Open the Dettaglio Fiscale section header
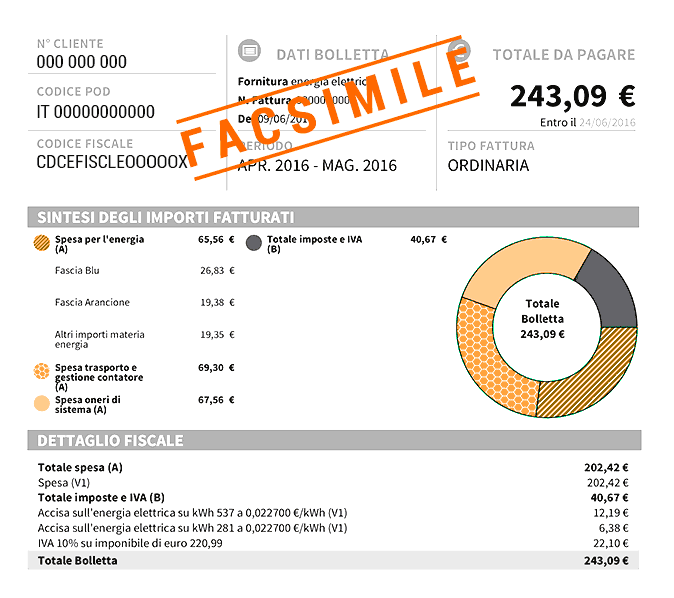 (x=334, y=440)
